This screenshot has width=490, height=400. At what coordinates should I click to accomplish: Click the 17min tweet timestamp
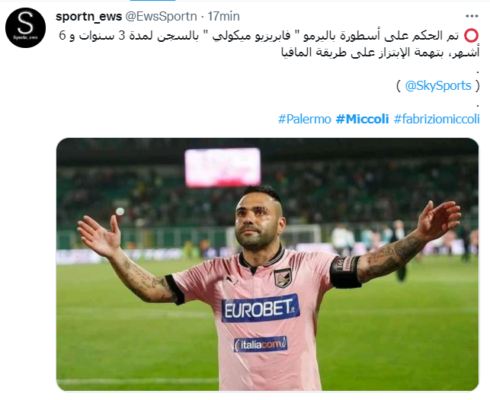pyautogui.click(x=224, y=16)
